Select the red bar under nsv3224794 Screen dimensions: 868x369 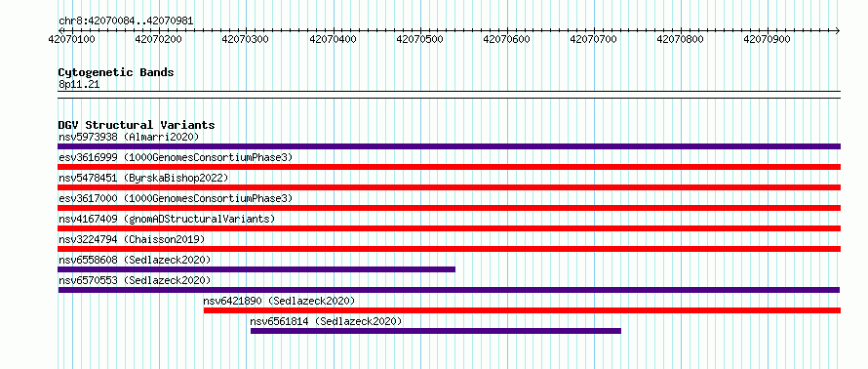coord(449,249)
